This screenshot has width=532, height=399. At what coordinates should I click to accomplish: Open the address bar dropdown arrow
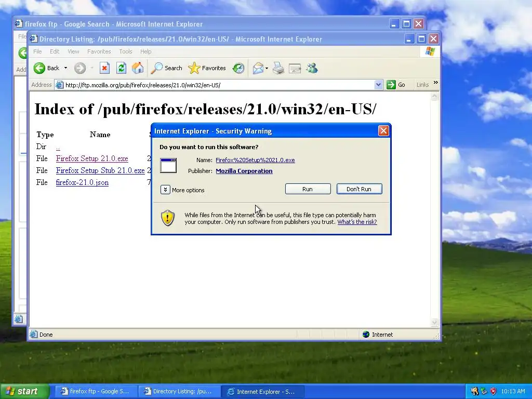click(378, 85)
